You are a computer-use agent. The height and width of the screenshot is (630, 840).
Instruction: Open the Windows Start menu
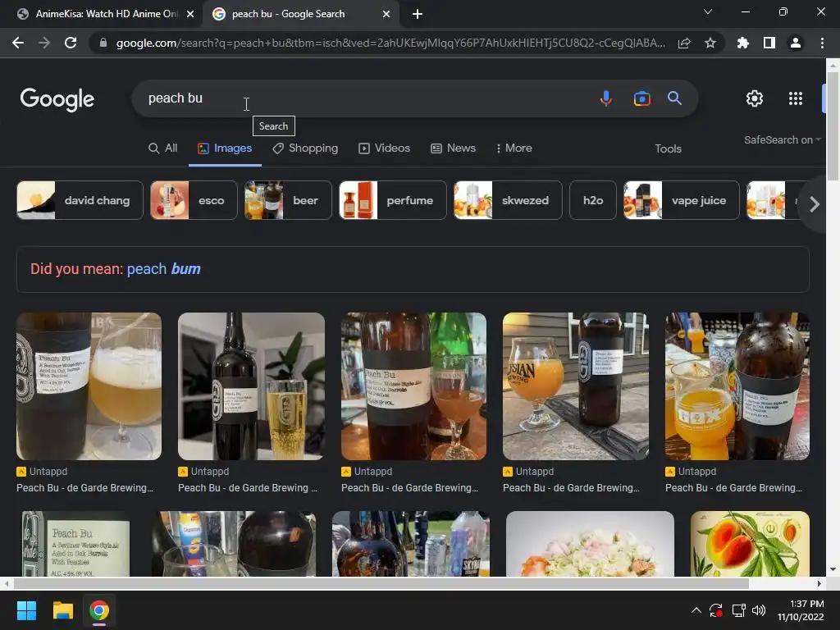coord(26,610)
